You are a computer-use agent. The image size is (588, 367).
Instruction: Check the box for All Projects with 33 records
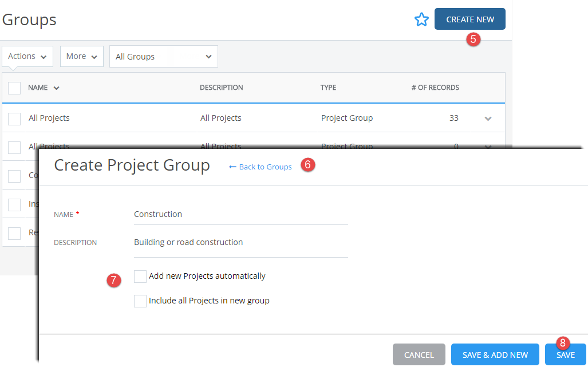tap(14, 119)
